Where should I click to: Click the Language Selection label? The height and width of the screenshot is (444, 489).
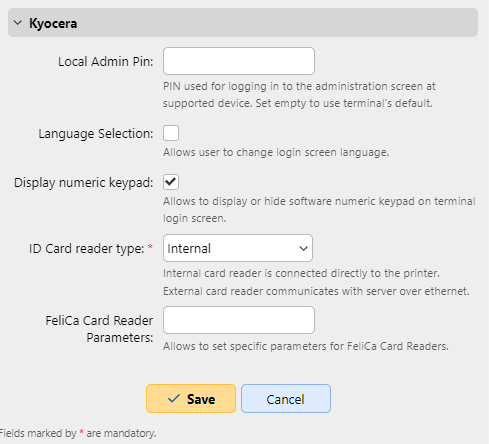point(96,134)
